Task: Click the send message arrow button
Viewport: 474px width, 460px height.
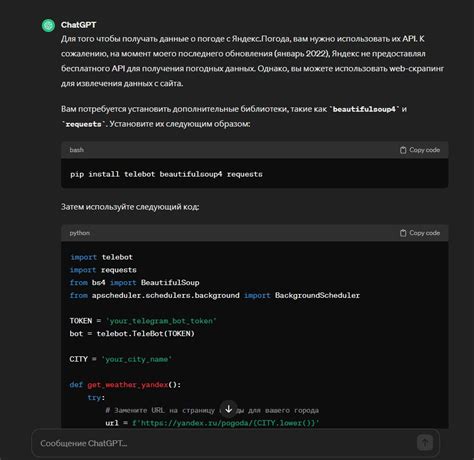Action: click(425, 443)
